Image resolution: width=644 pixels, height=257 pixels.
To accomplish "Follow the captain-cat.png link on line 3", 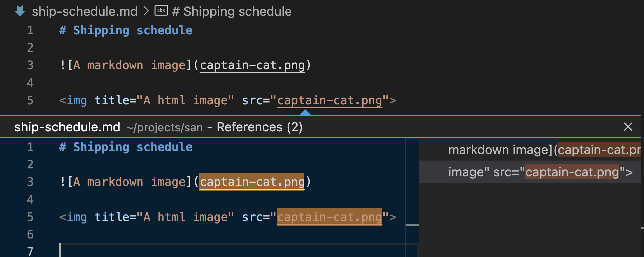I will (252, 65).
